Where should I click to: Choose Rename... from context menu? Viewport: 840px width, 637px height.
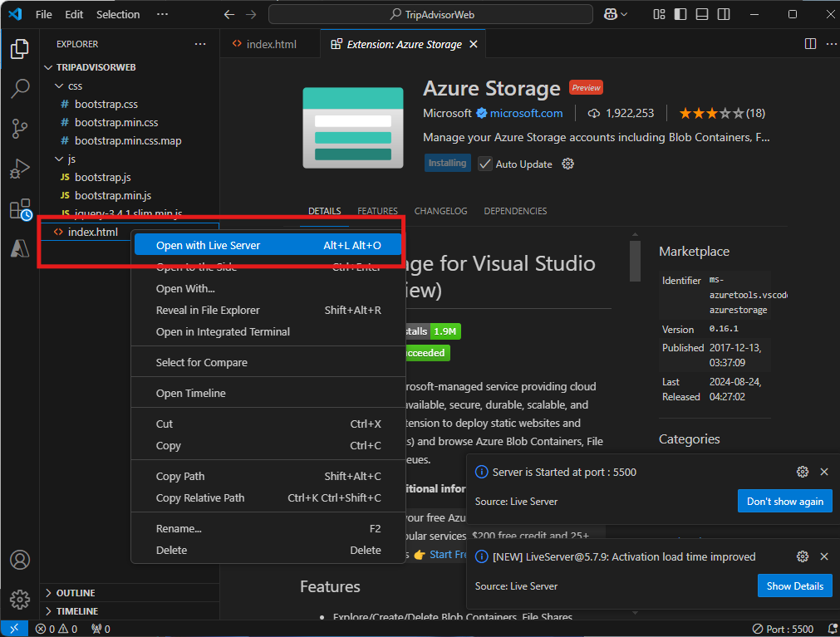click(268, 529)
